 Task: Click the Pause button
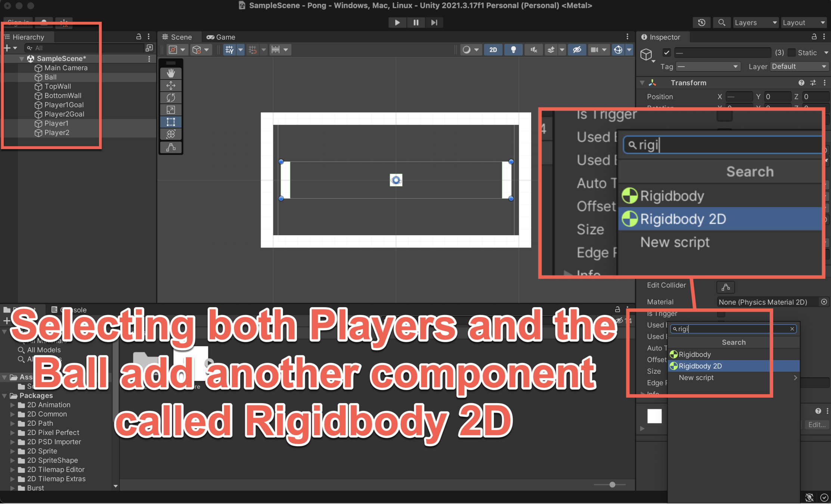416,22
